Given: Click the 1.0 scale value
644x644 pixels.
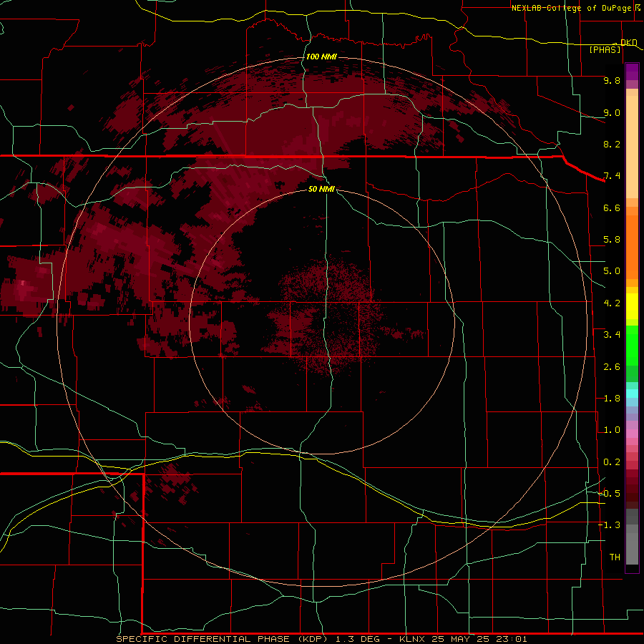Looking at the screenshot, I should tap(612, 430).
